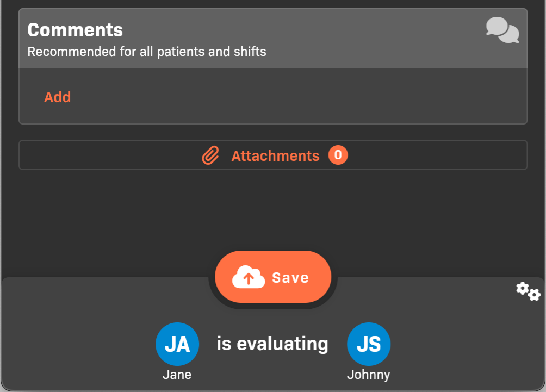Click the 'is evaluating' text
Screen dimensions: 546x392
click(272, 344)
